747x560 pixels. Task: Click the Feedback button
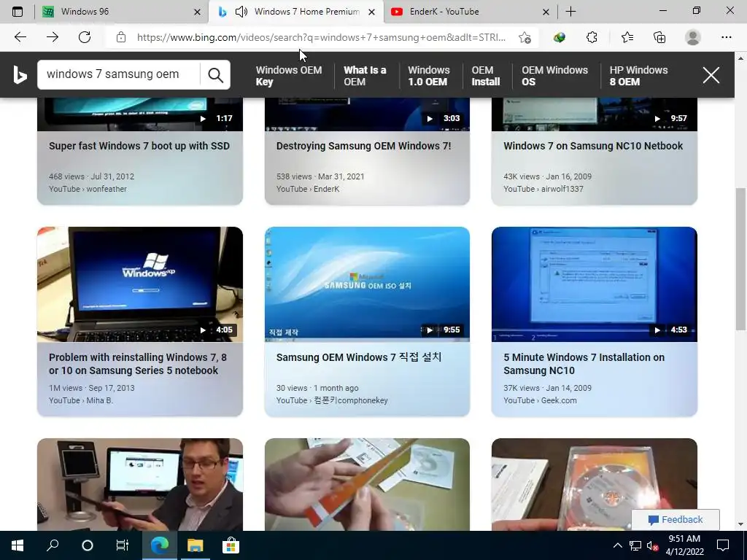[x=676, y=519]
